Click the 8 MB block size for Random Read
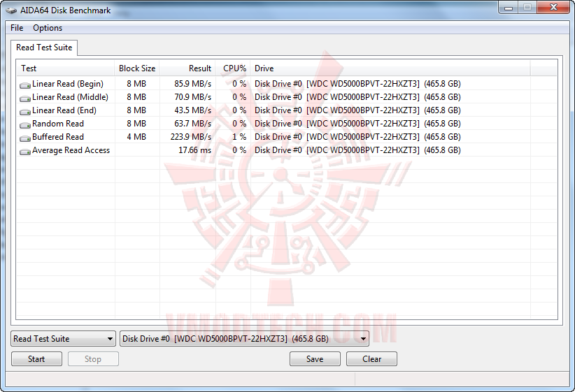 click(136, 124)
